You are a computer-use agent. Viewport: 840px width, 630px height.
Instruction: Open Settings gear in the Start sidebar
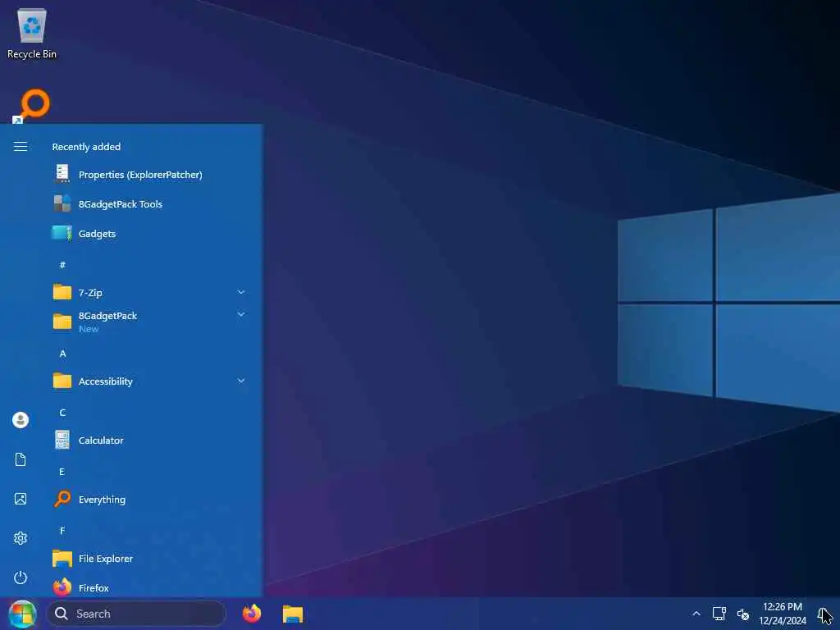[x=21, y=538]
